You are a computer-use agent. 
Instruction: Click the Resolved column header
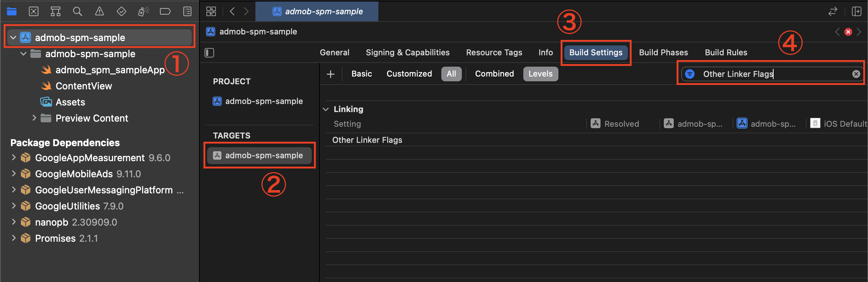pyautogui.click(x=621, y=124)
